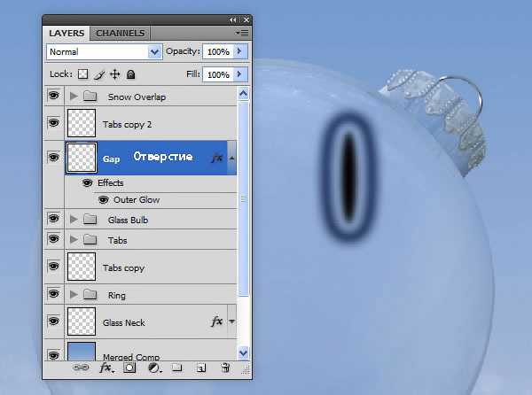
Task: Expand the Ring group
Action: tap(74, 294)
